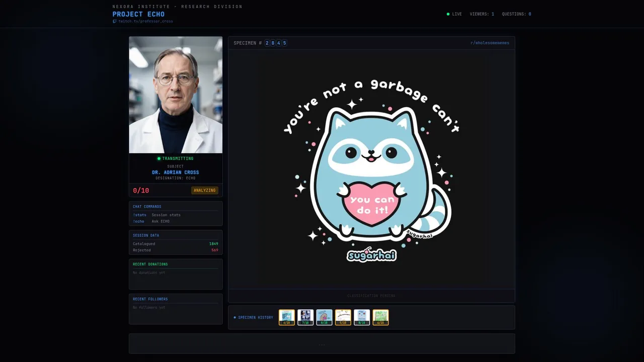Click the PROJECT ECHO title
This screenshot has width=644, height=362.
point(138,14)
